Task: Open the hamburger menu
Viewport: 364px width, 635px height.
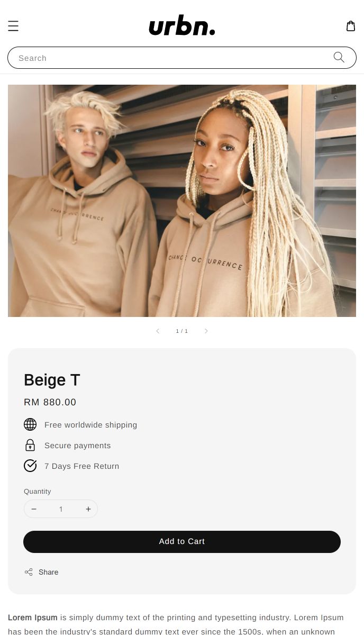Action: pyautogui.click(x=13, y=26)
